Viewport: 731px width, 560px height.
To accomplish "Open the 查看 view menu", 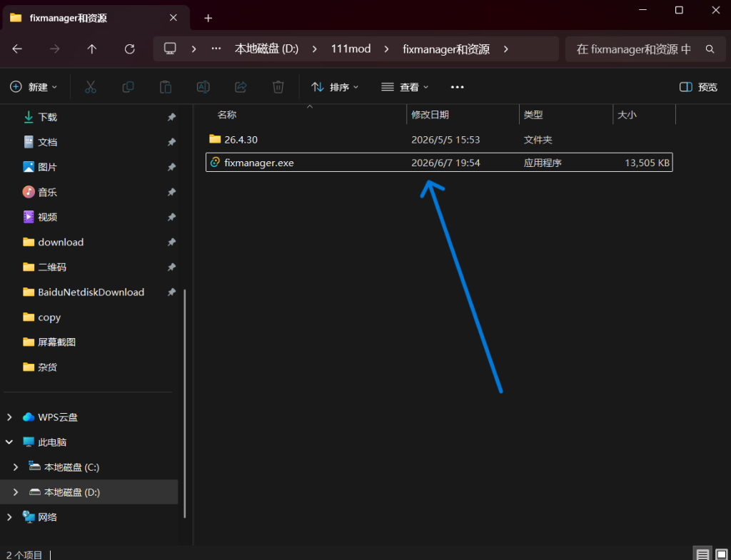I will [x=405, y=87].
